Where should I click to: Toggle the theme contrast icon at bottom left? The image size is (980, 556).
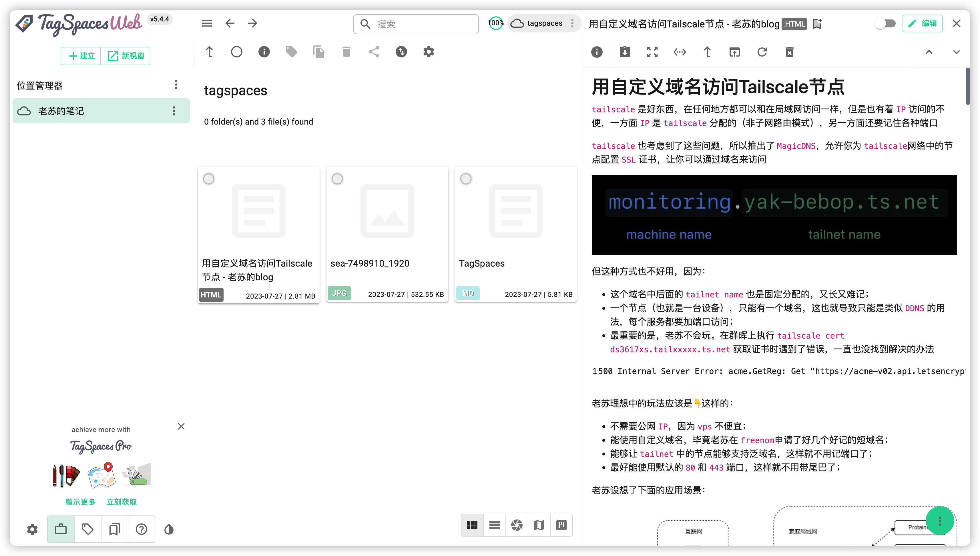(169, 529)
